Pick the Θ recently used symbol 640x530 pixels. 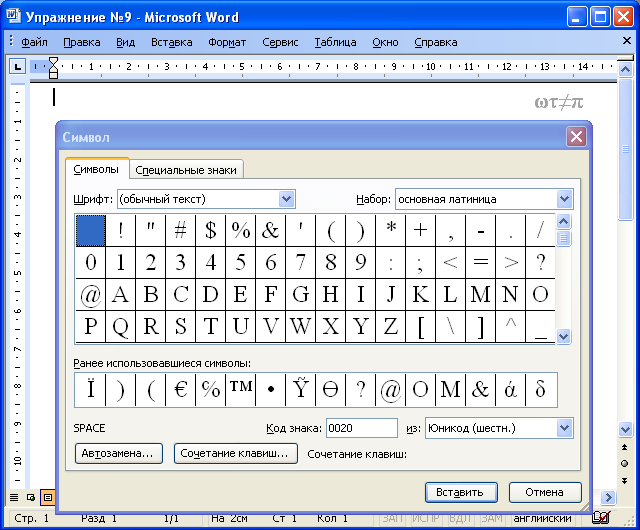331,390
